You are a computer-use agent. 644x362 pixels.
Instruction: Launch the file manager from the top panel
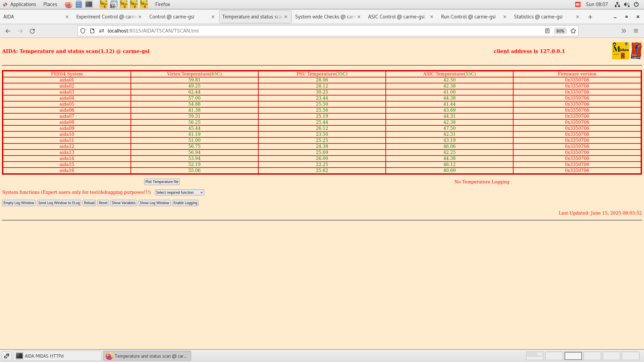click(79, 4)
